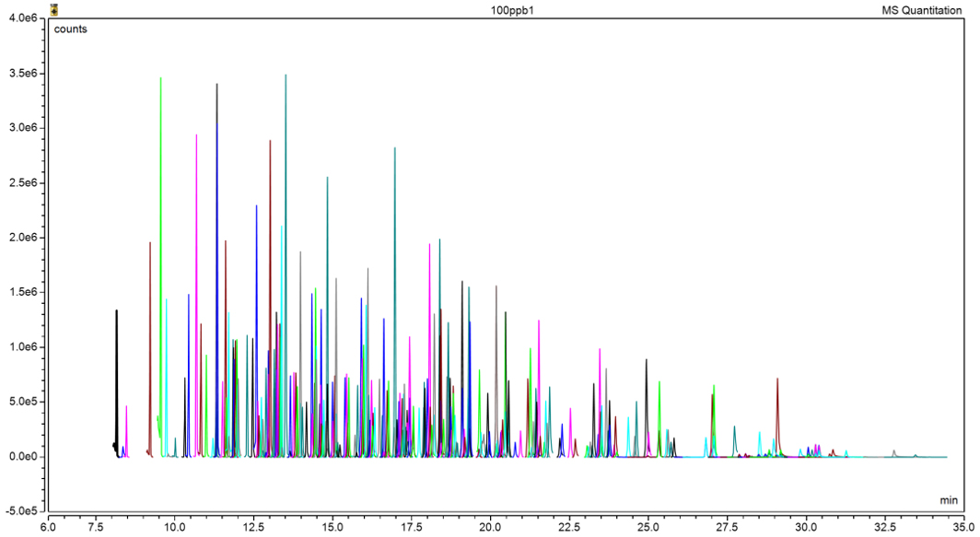Image resolution: width=980 pixels, height=537 pixels.
Task: Click the min x-axis unit label
Action: click(x=949, y=500)
